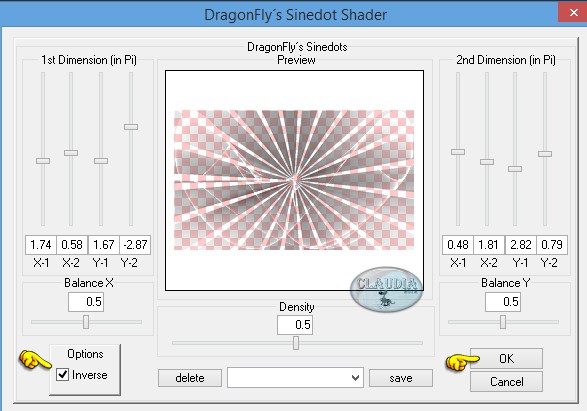The height and width of the screenshot is (411, 587).
Task: Open the preset dropdown list
Action: 295,378
